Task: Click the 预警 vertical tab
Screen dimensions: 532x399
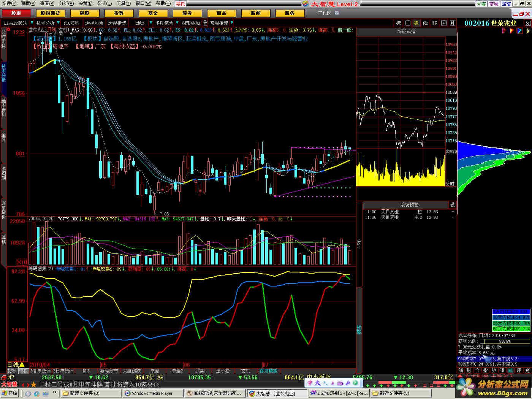Action: click(359, 329)
